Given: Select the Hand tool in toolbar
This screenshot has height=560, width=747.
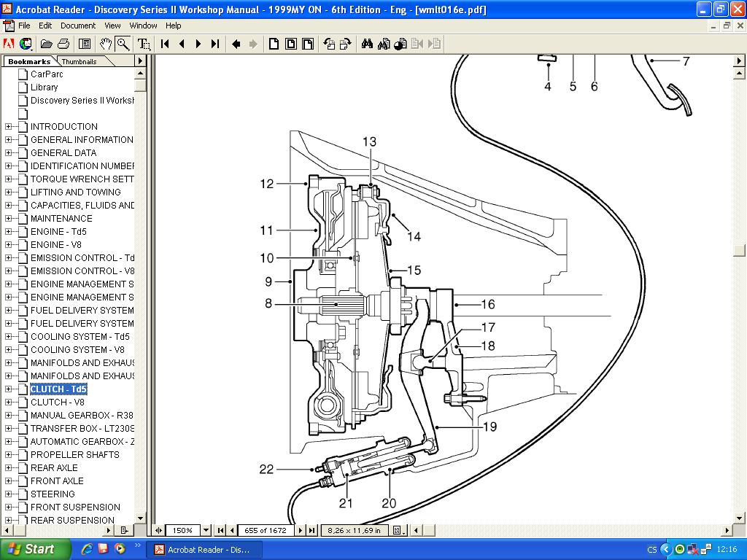Looking at the screenshot, I should point(106,44).
